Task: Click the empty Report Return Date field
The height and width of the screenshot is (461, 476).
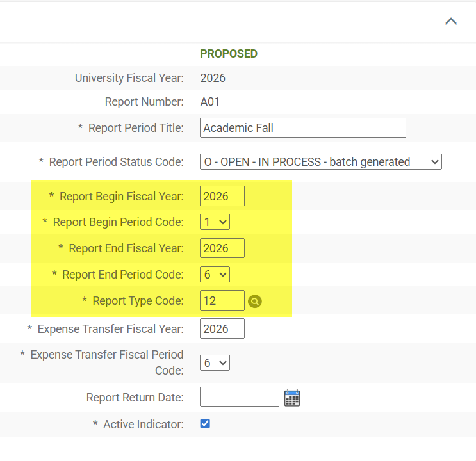Action: pos(239,397)
